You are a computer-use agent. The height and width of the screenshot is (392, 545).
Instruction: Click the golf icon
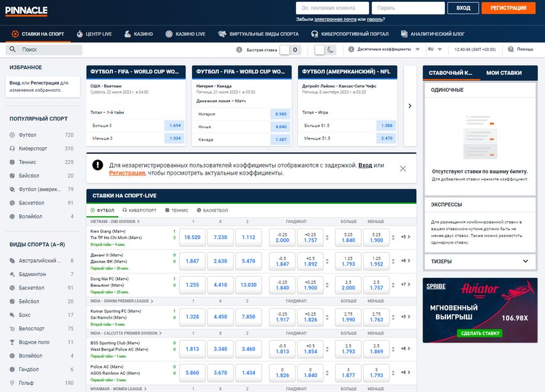[12, 383]
